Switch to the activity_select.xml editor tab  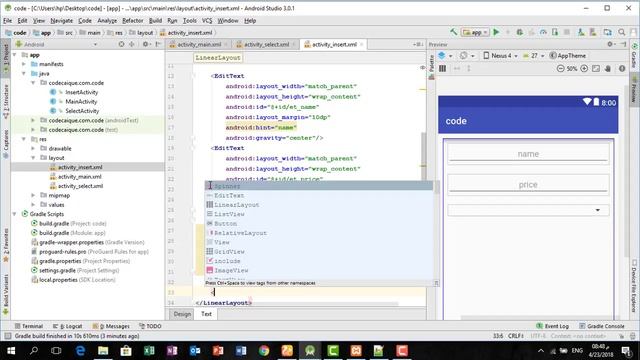[x=266, y=44]
